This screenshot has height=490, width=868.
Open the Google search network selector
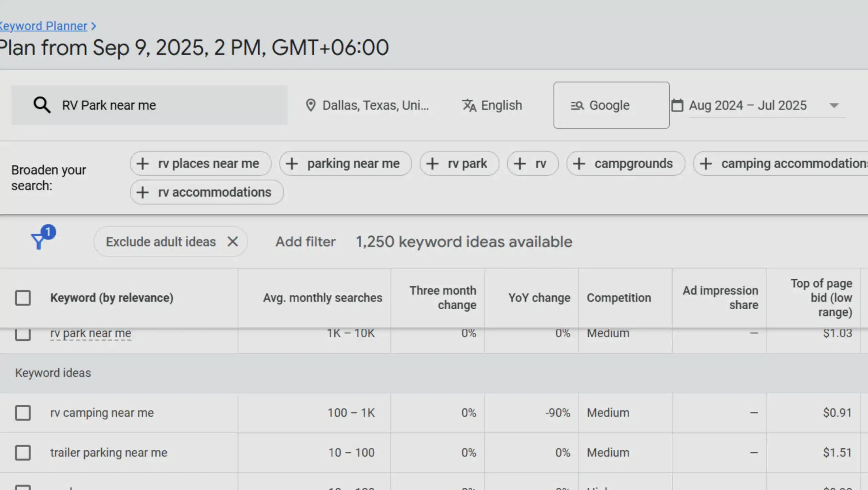[610, 105]
